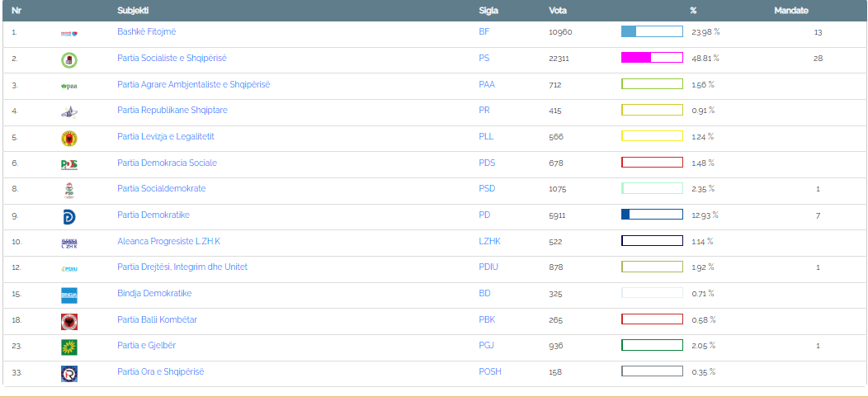Click the Partia e Gjelbër sunflower logo
This screenshot has height=397, width=868.
coord(69,347)
